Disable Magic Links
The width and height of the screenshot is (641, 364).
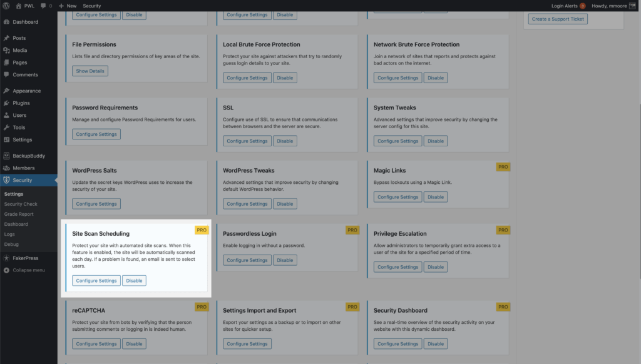pos(436,197)
